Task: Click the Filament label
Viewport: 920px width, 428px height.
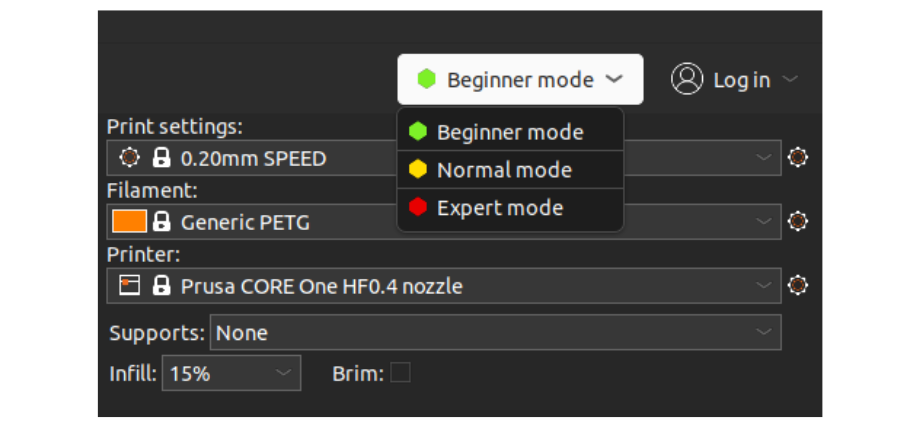Action: (x=152, y=190)
